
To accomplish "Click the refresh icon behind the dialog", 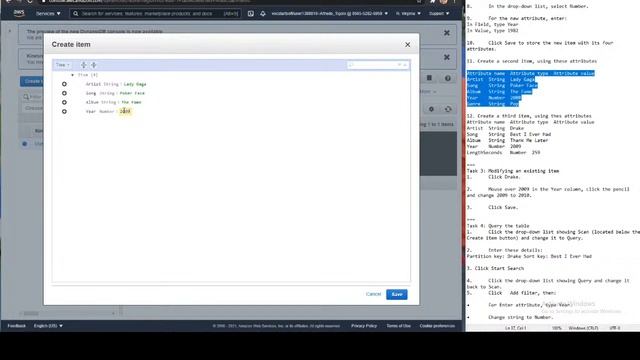I will pos(448,109).
